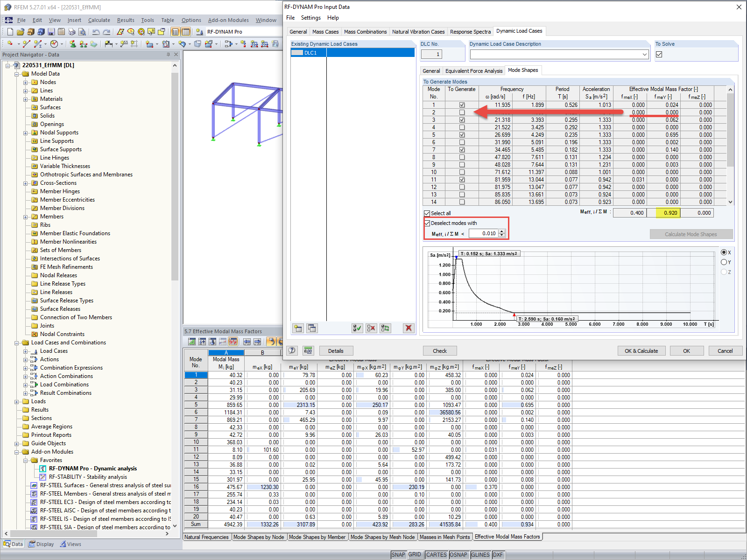Click the left arrow icon in results table toolbar

tap(247, 342)
